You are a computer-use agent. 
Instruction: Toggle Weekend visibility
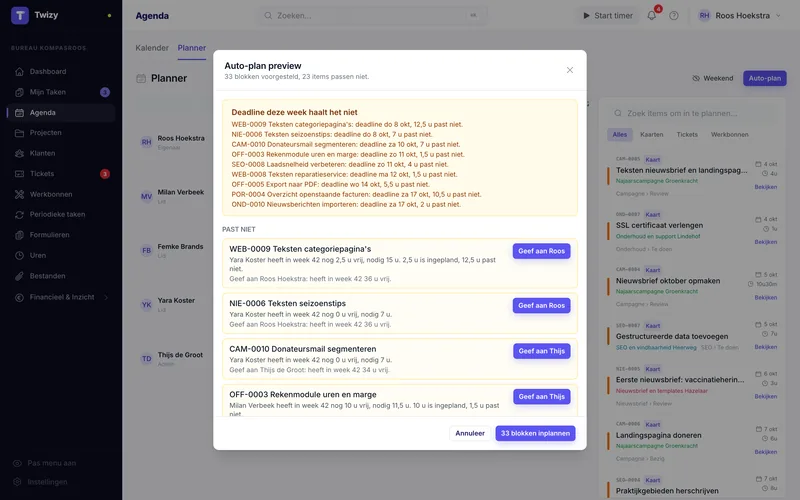click(x=712, y=78)
